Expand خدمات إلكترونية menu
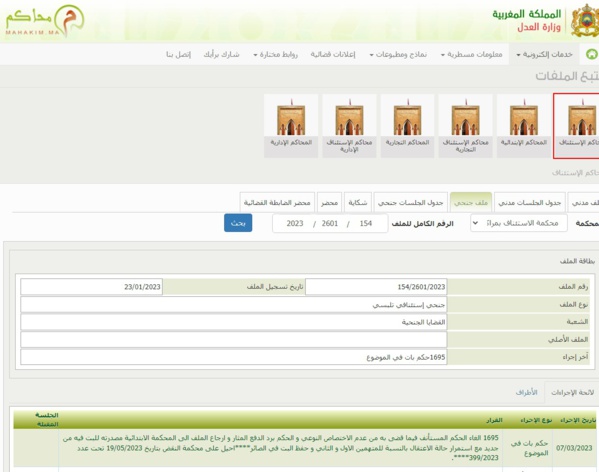599x472 pixels. click(544, 55)
